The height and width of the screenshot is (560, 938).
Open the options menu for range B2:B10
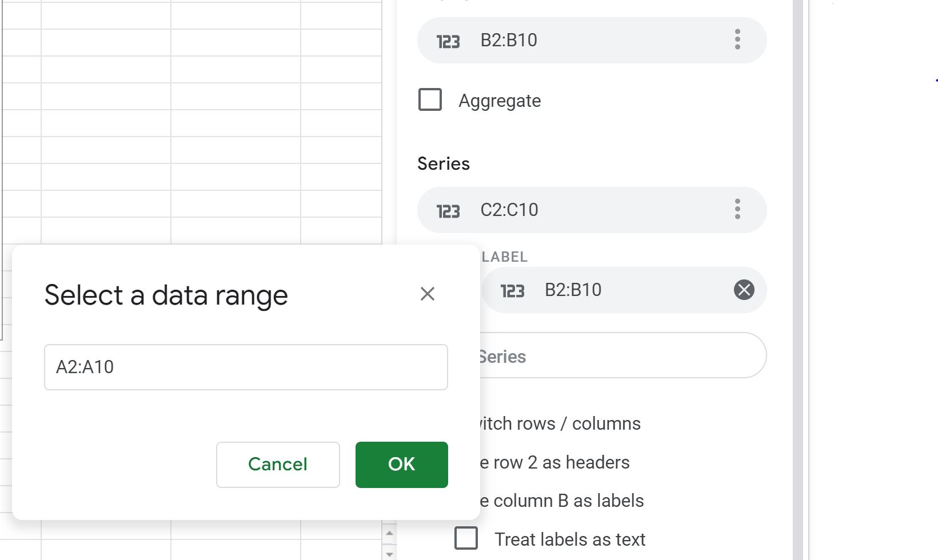(738, 40)
